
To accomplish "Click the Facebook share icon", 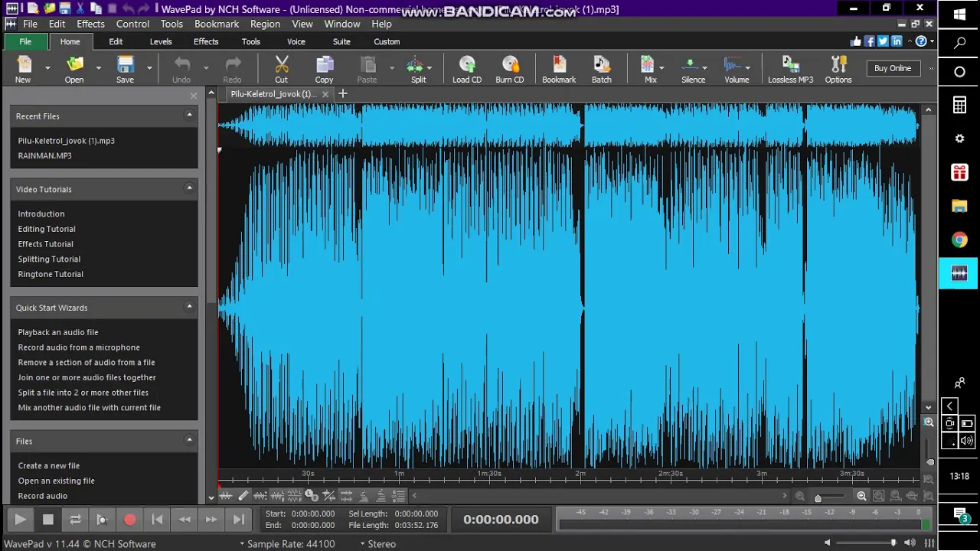I will tap(871, 41).
